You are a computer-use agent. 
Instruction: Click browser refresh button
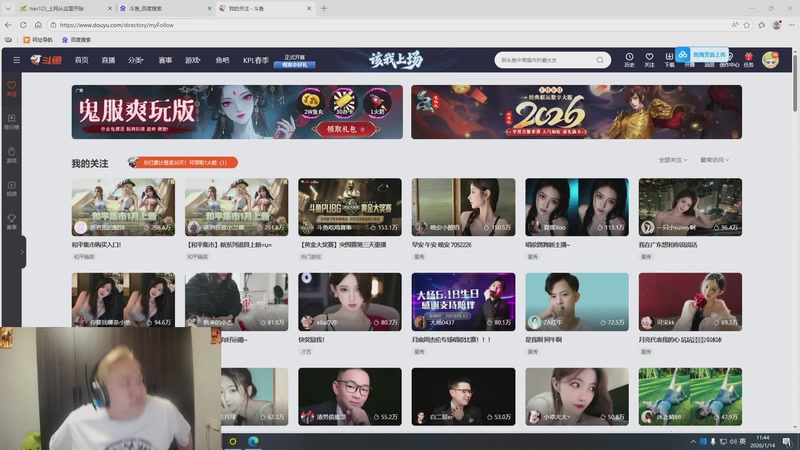pos(23,24)
